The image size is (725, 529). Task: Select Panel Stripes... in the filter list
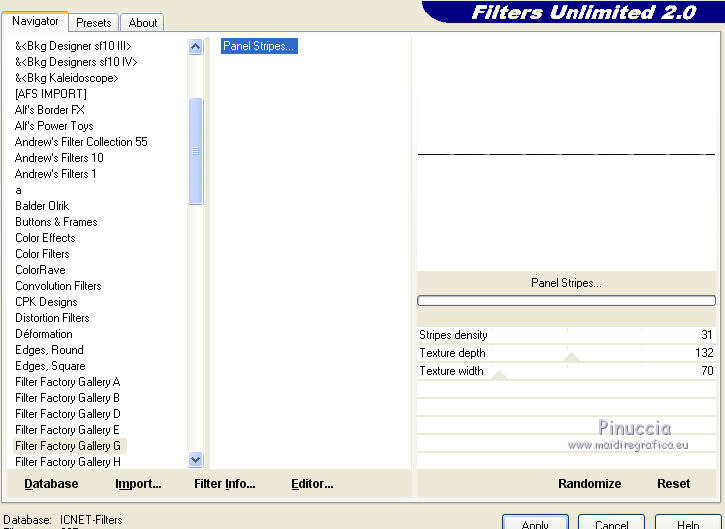259,46
